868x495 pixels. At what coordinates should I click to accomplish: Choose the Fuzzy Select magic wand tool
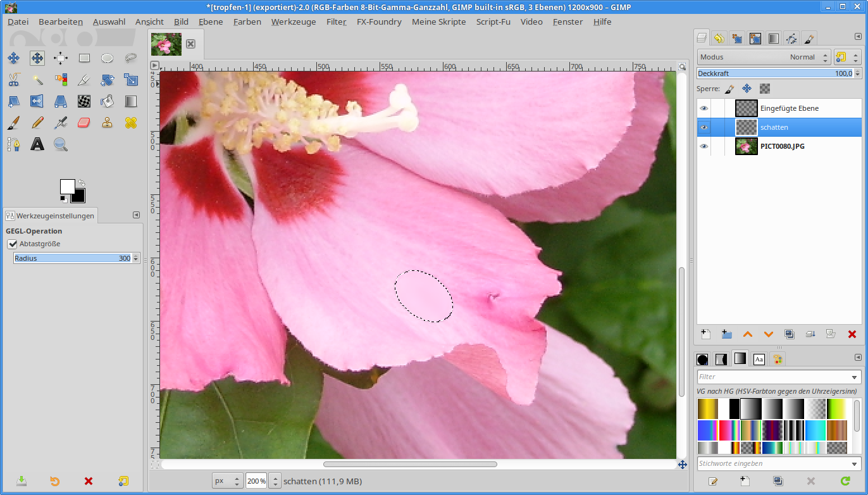click(x=37, y=80)
